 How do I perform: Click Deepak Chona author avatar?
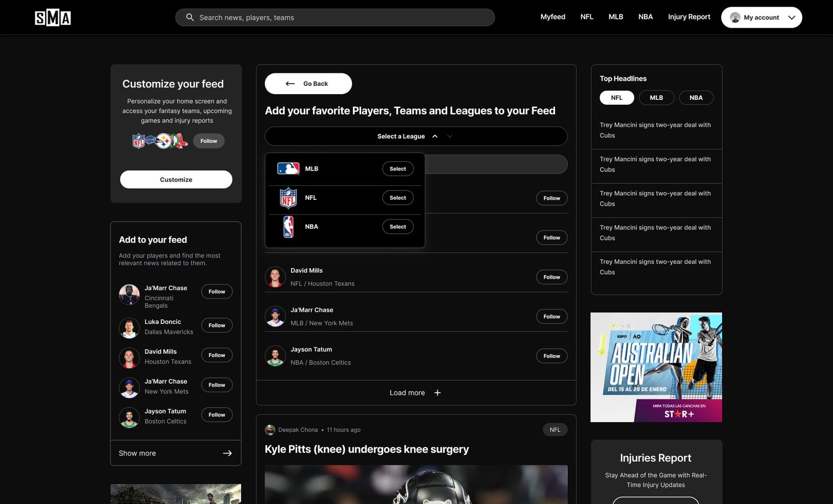coord(270,430)
